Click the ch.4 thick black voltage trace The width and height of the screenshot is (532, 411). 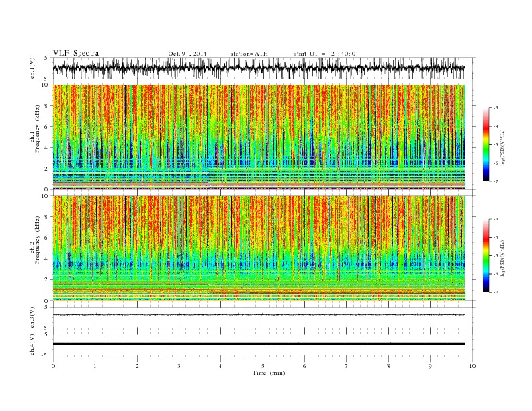[259, 344]
